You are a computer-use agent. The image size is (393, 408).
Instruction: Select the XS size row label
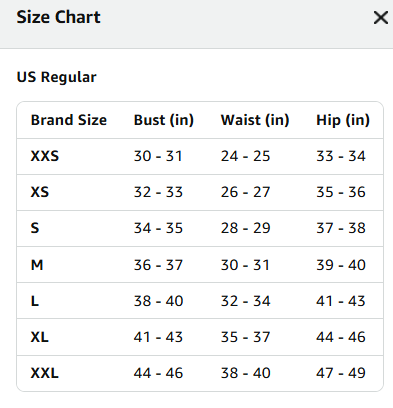pos(40,192)
